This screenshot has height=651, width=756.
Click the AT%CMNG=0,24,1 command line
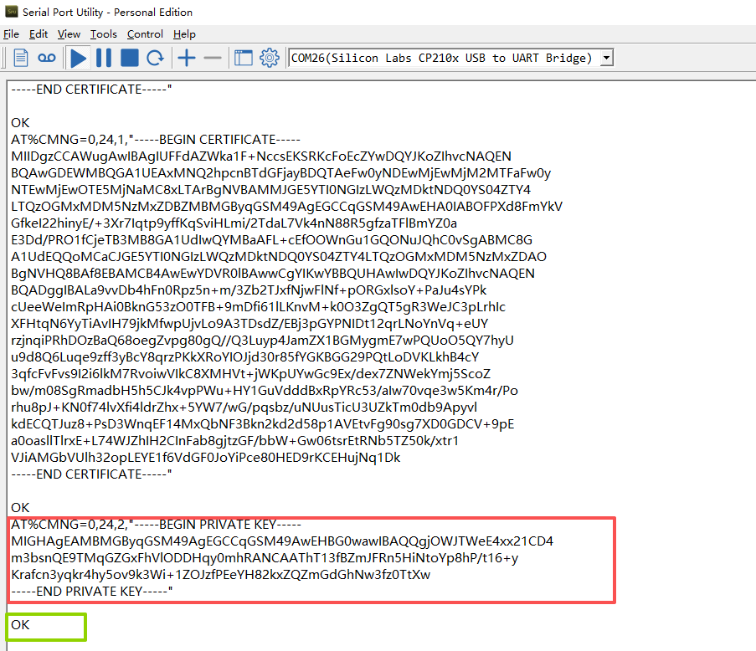coord(155,139)
